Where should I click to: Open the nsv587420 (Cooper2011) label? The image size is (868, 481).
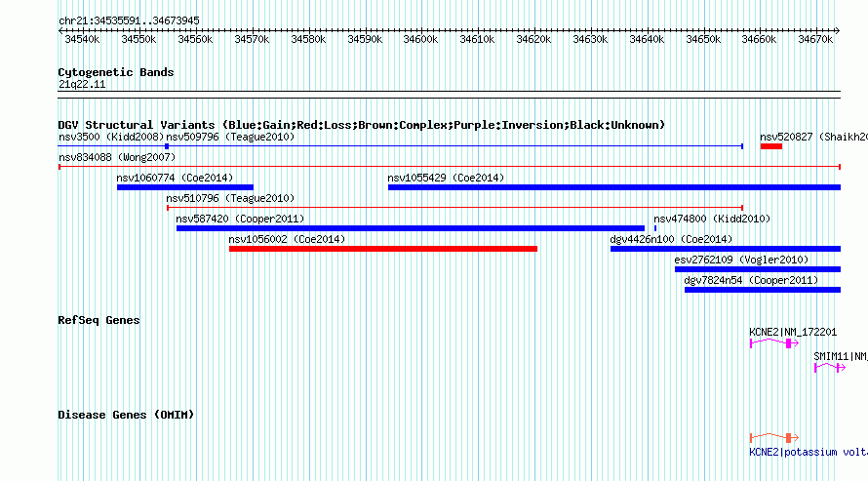(x=240, y=219)
